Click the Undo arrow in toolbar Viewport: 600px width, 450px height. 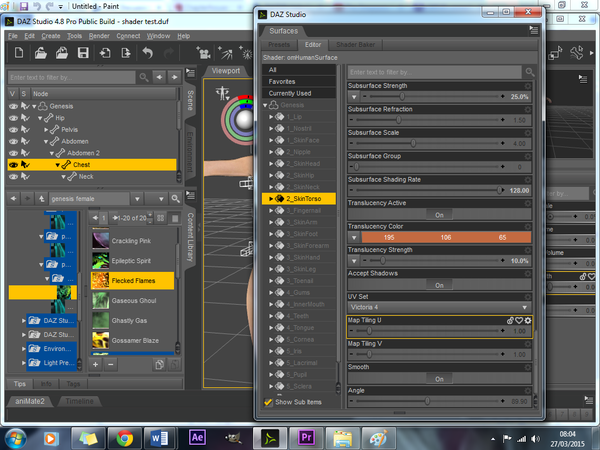[x=148, y=52]
